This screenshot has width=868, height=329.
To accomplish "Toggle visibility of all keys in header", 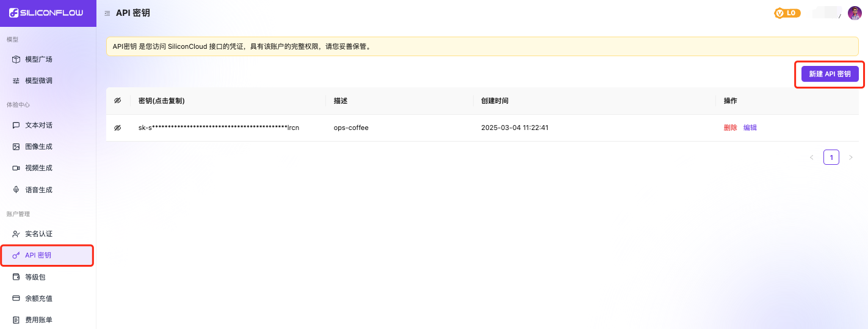I will pyautogui.click(x=118, y=101).
